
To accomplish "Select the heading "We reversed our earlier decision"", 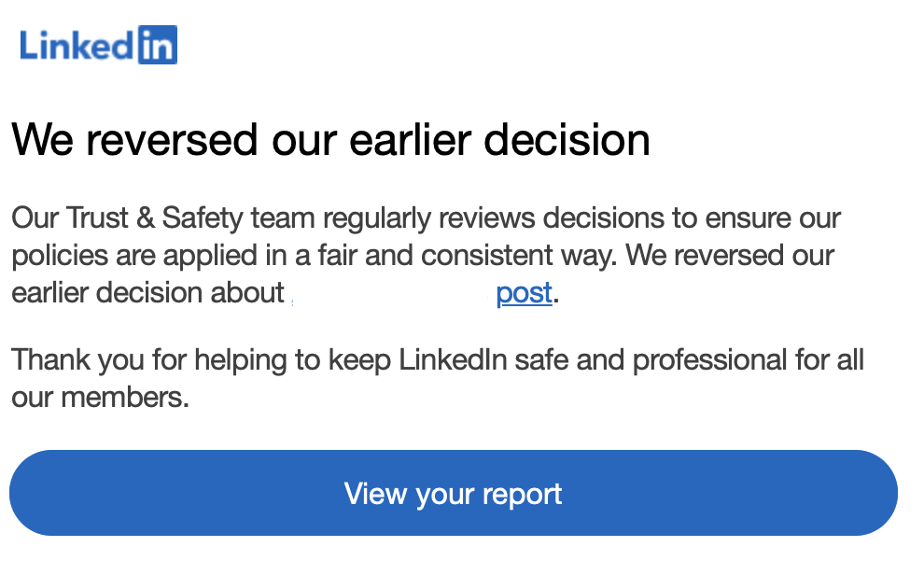I will pos(330,140).
